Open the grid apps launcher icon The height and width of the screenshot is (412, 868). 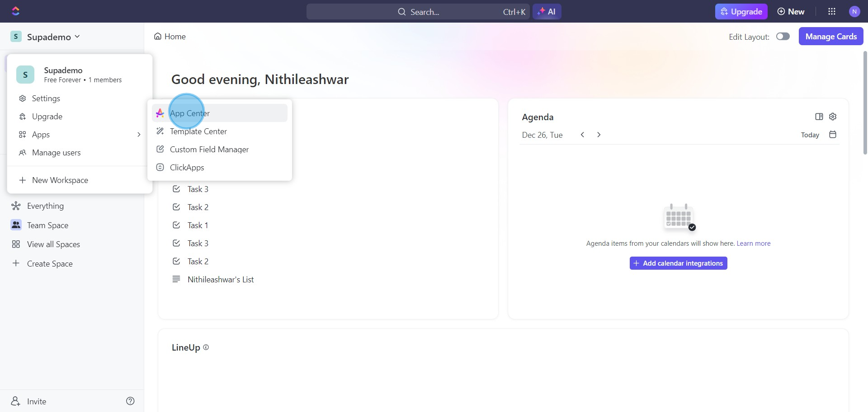832,11
